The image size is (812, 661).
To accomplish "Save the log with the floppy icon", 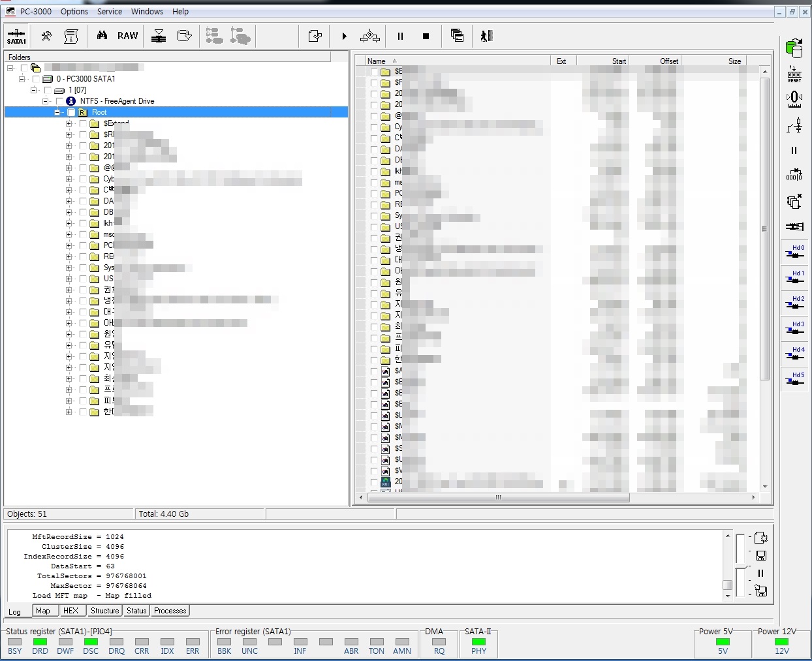I will (x=760, y=555).
